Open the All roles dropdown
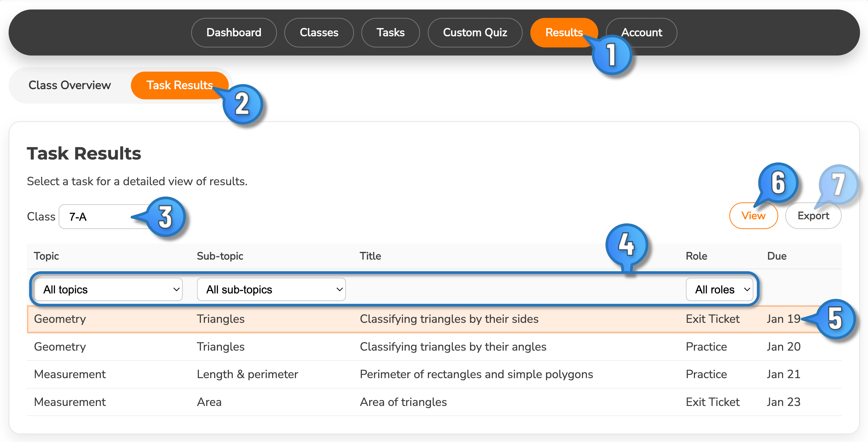This screenshot has height=442, width=868. tap(720, 289)
